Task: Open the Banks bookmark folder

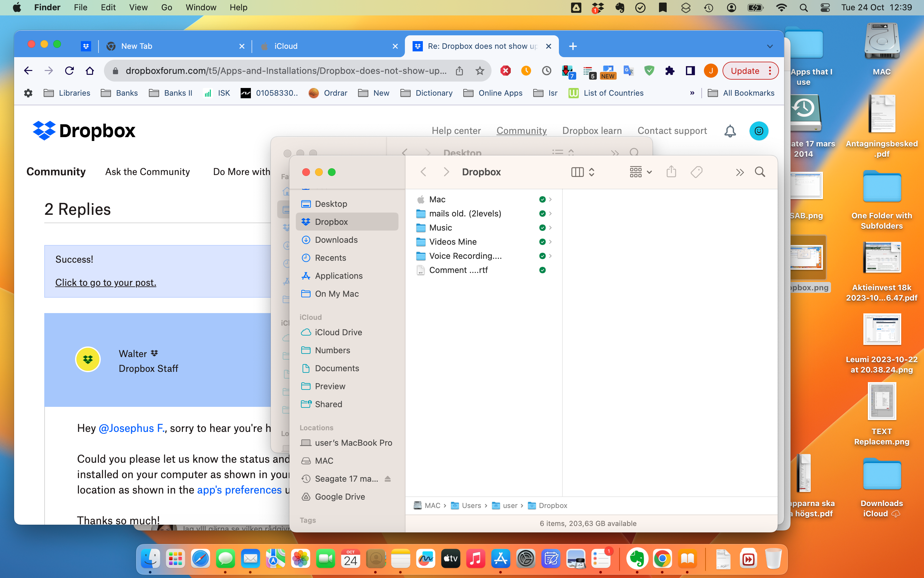Action: pyautogui.click(x=119, y=93)
